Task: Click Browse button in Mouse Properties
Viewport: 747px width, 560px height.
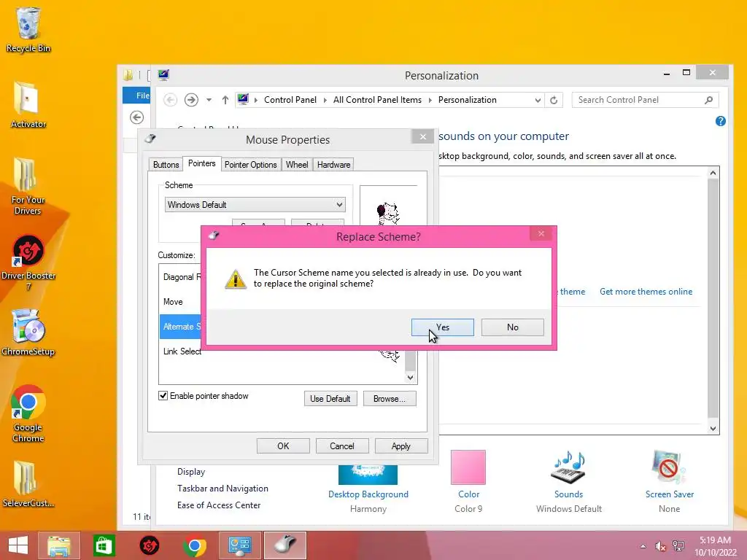Action: click(x=390, y=399)
